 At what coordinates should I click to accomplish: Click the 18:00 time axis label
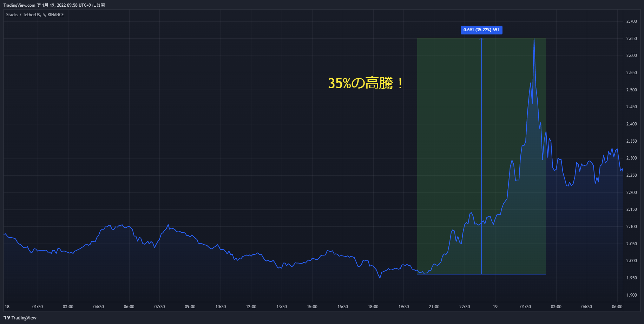373,307
